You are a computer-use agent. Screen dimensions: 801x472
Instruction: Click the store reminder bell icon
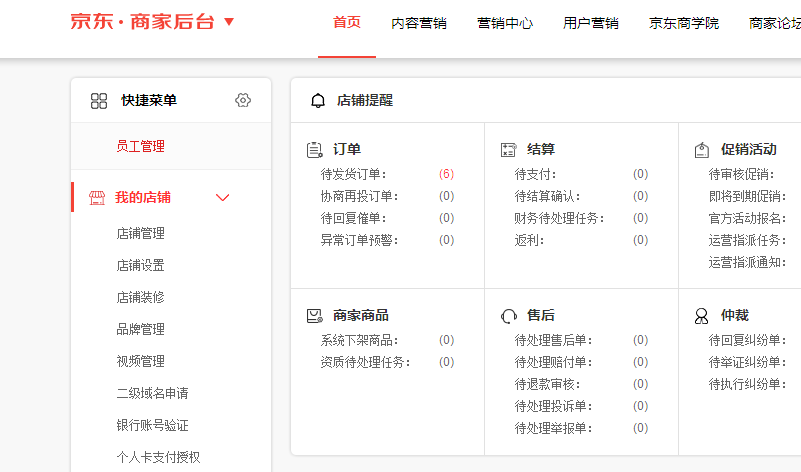pyautogui.click(x=318, y=101)
